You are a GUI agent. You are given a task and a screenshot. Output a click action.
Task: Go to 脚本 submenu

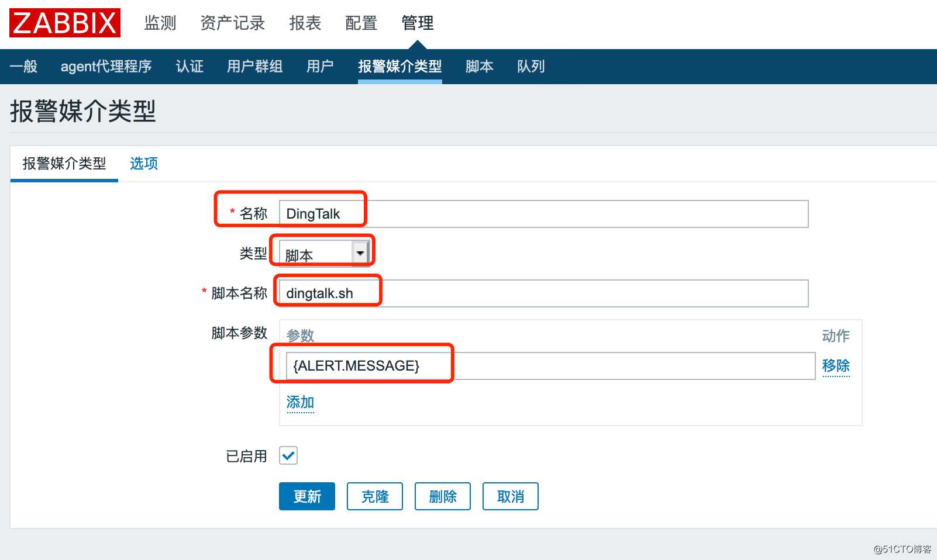(479, 66)
